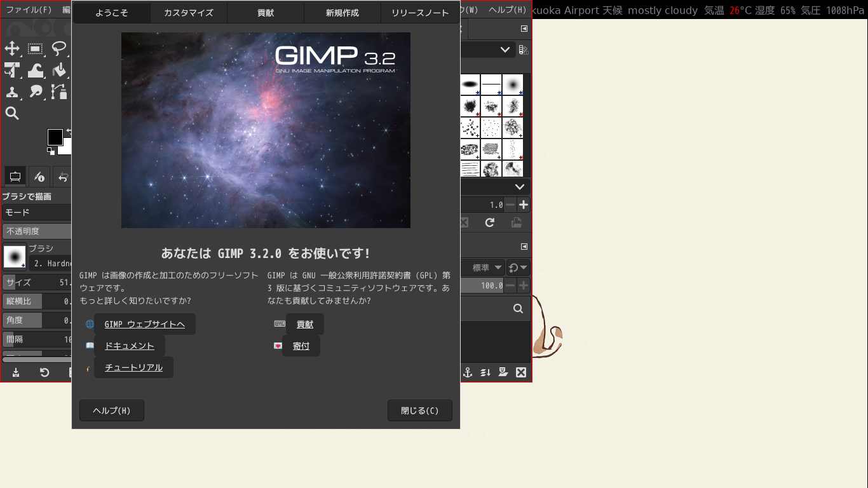
Task: Open layer mode group switch dropdown
Action: 519,268
